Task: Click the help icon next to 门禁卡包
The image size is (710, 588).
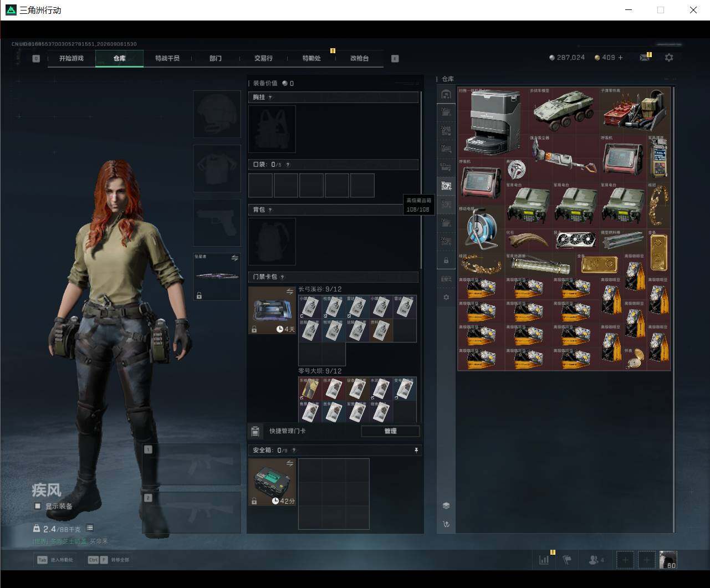Action: point(282,277)
